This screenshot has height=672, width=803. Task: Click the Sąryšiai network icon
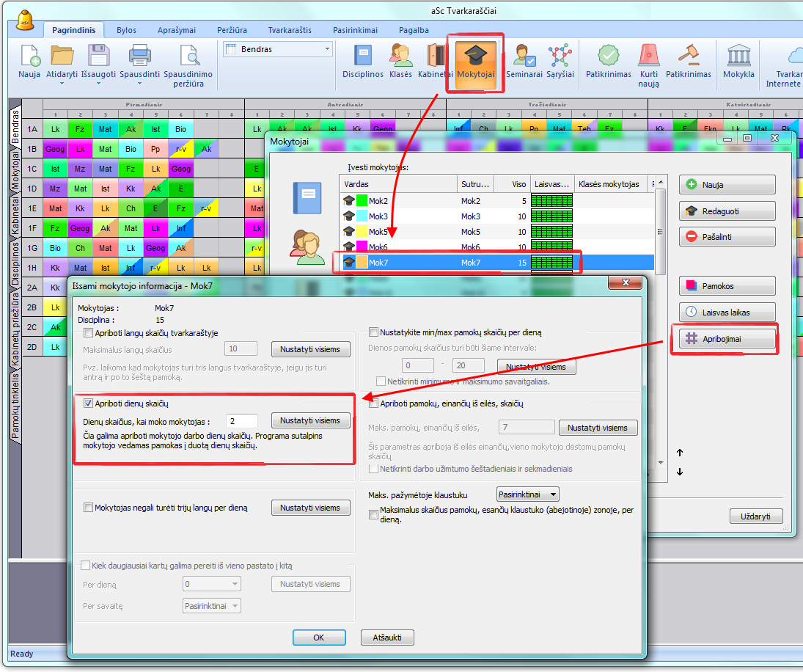tap(561, 57)
